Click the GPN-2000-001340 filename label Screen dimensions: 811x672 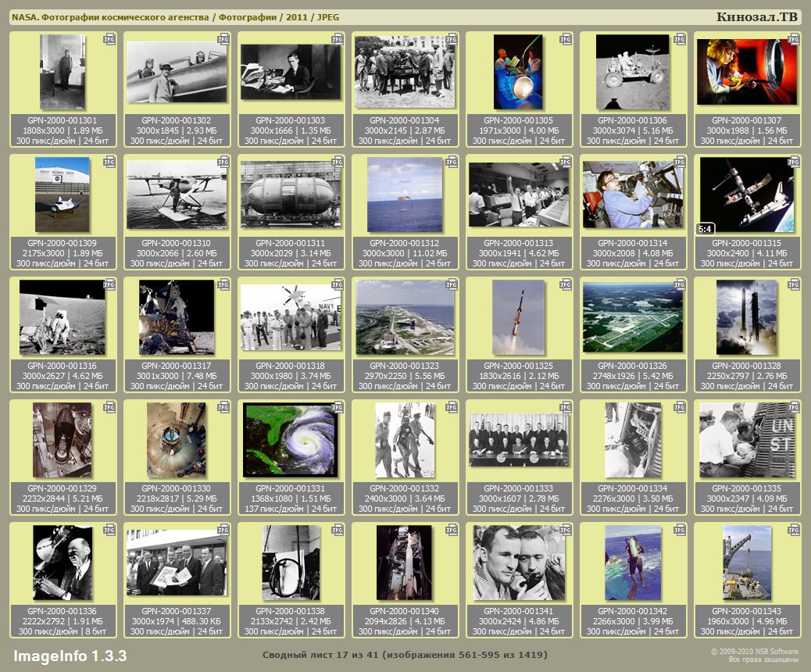404,611
